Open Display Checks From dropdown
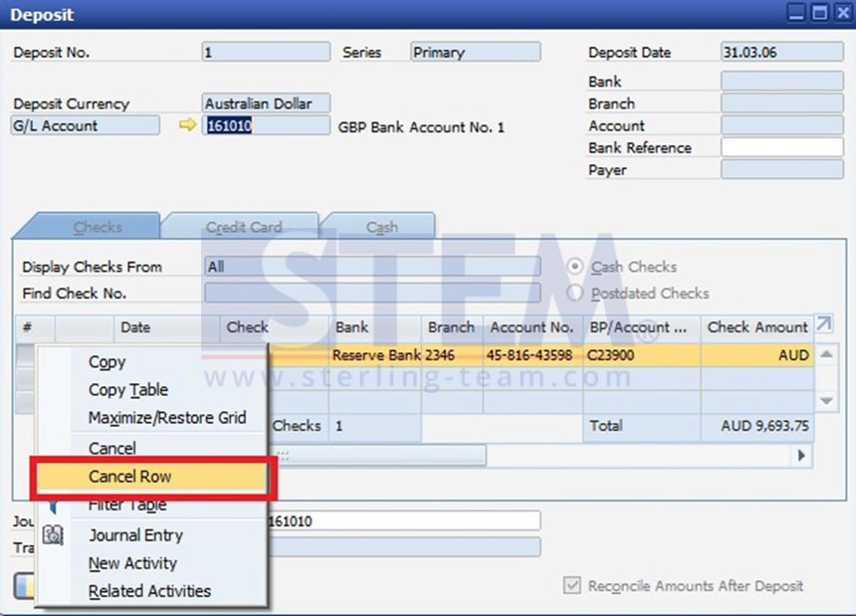Image resolution: width=856 pixels, height=616 pixels. point(373,267)
